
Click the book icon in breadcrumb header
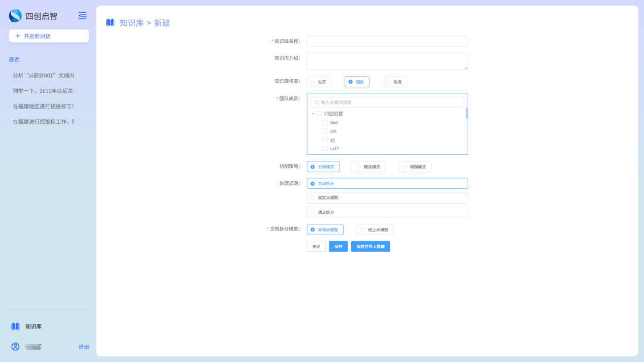coord(110,22)
